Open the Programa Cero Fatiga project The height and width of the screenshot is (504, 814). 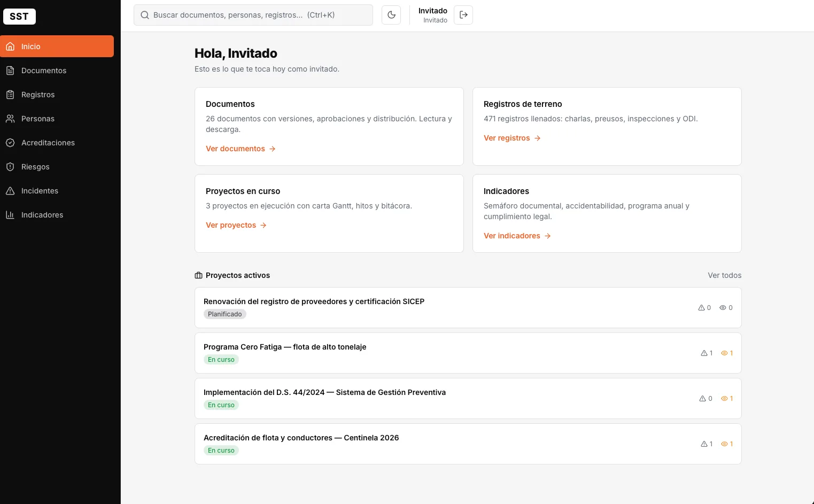[x=468, y=353]
